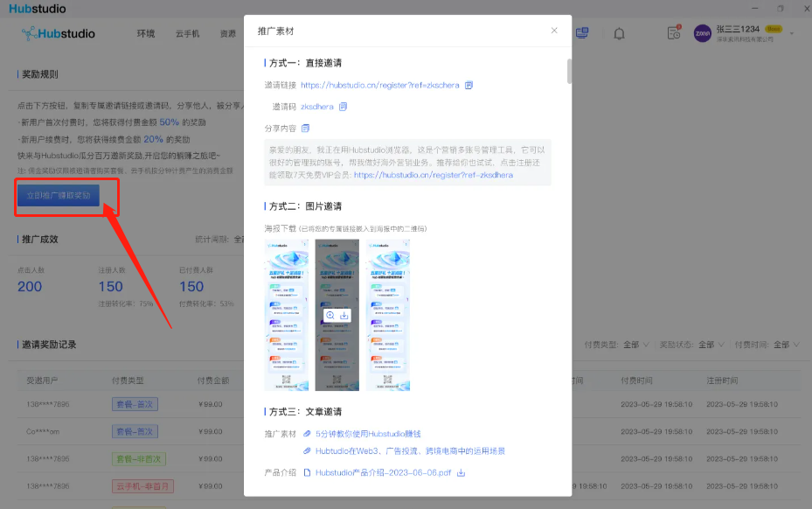Open the task list icon with badge
The height and width of the screenshot is (509, 812).
pos(674,32)
